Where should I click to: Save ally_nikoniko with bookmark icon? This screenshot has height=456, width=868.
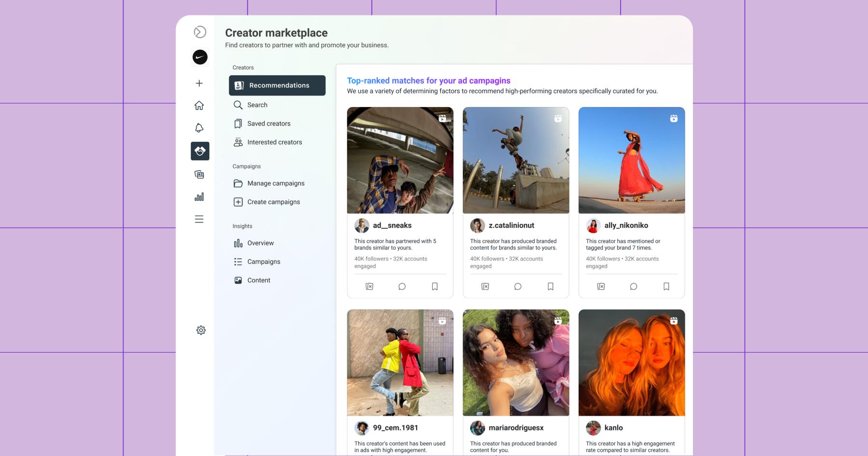pos(666,287)
